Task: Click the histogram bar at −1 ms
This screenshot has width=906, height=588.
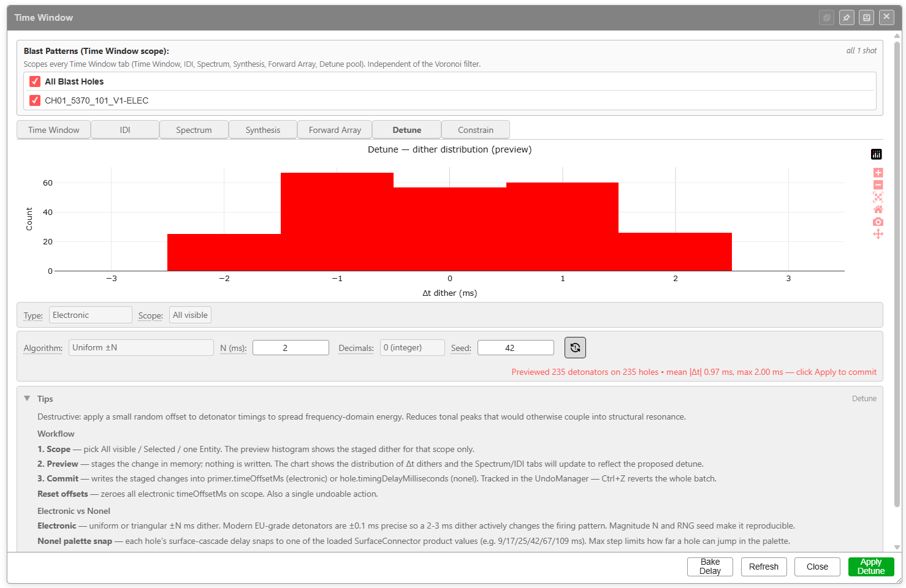Action: (x=337, y=222)
